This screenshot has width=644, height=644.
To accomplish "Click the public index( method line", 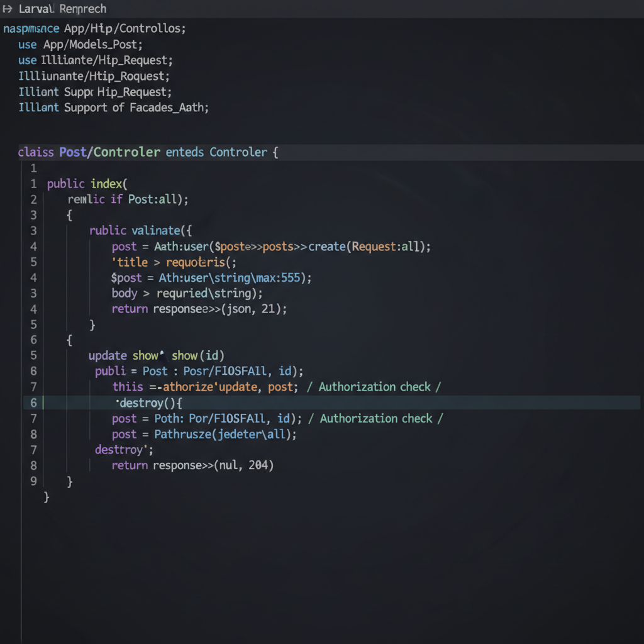I will (x=87, y=184).
